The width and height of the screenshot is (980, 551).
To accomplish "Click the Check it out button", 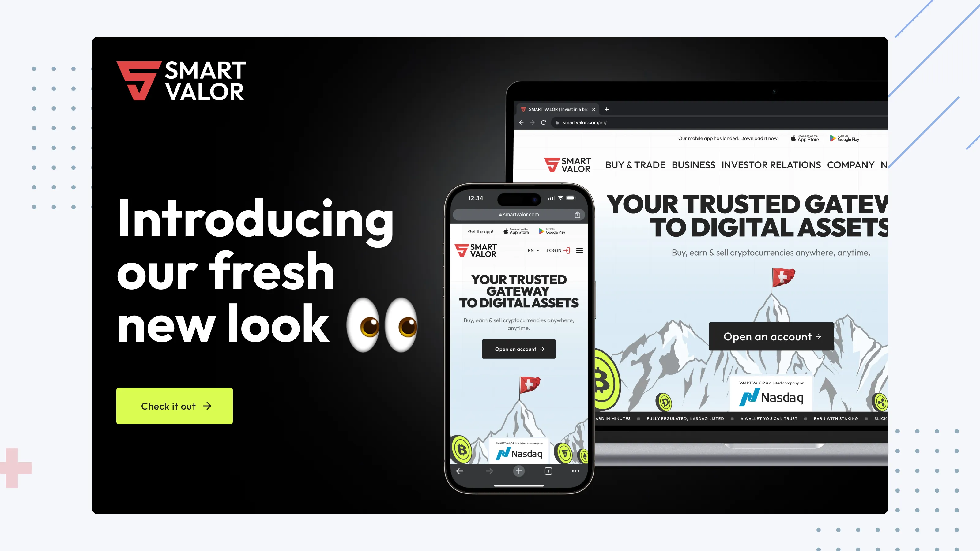I will click(x=174, y=405).
